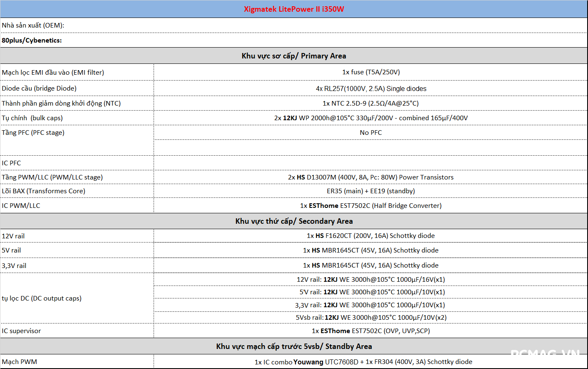
Task: Click the 'IC PWM/LLC' label
Action: click(21, 206)
